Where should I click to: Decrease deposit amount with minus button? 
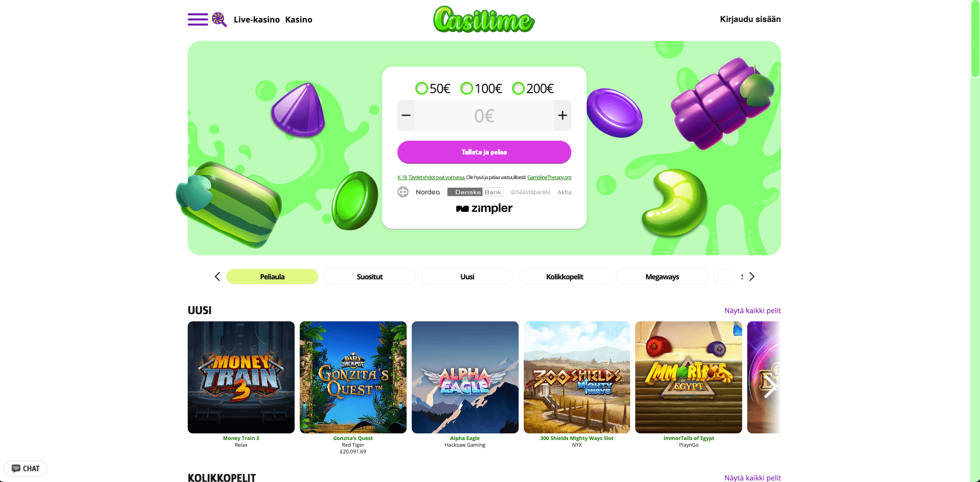(406, 115)
